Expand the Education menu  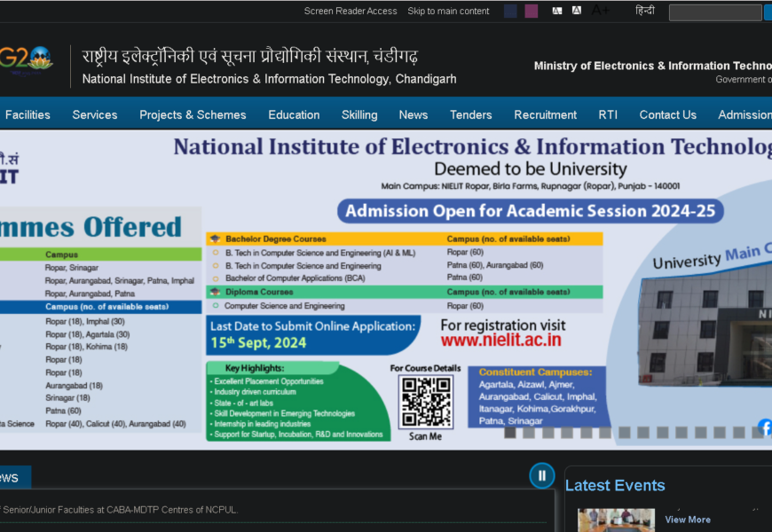[294, 114]
